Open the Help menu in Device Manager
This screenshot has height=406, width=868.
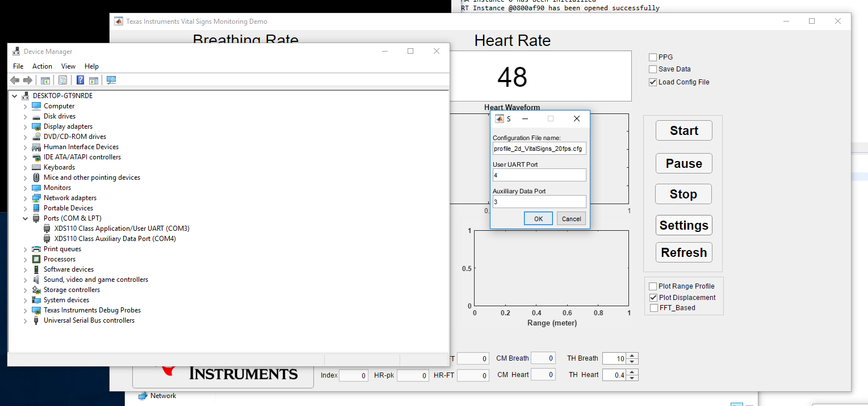91,66
